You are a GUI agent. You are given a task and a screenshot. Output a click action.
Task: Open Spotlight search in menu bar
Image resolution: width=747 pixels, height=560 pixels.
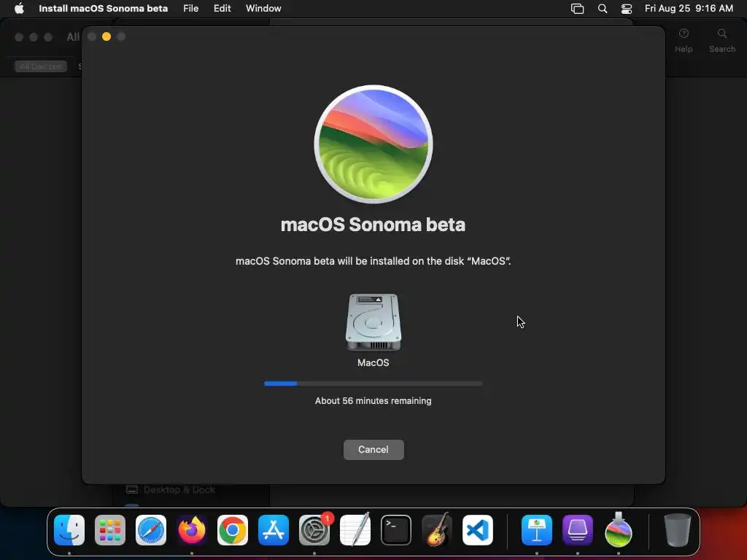(x=603, y=9)
